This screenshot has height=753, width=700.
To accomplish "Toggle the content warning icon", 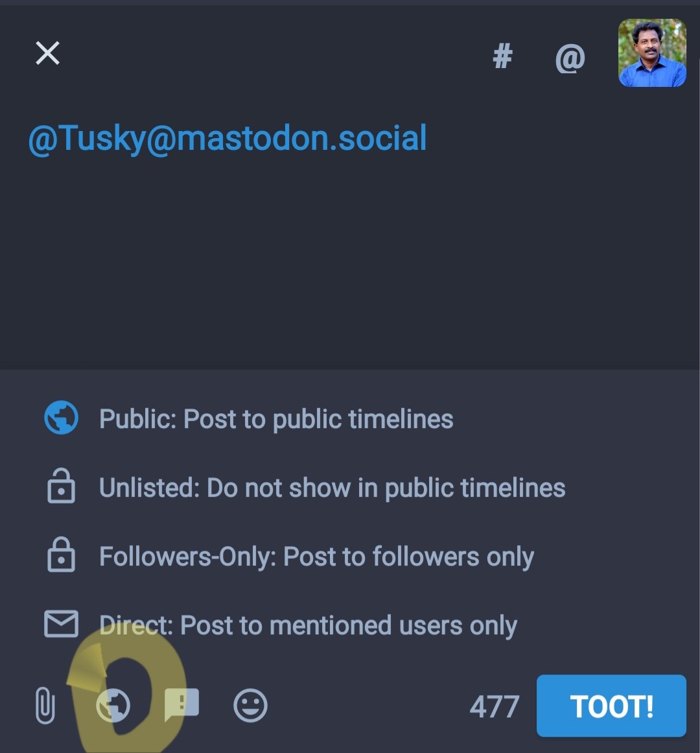I will (181, 704).
